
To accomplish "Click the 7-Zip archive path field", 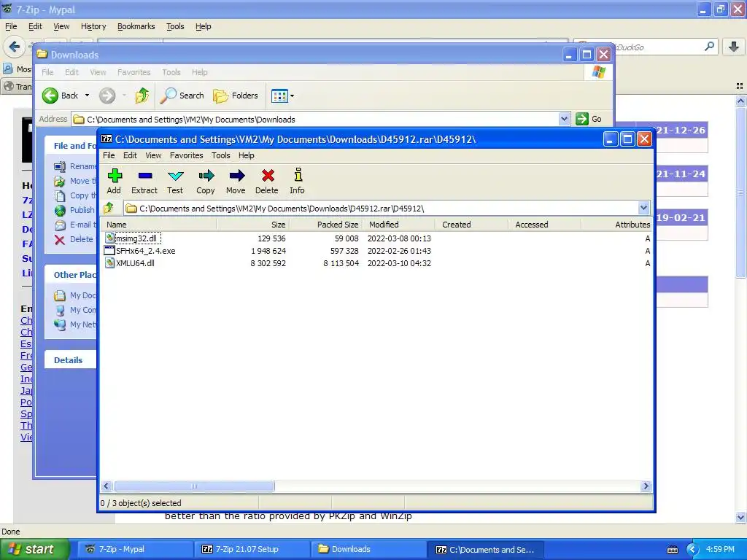I will point(381,208).
